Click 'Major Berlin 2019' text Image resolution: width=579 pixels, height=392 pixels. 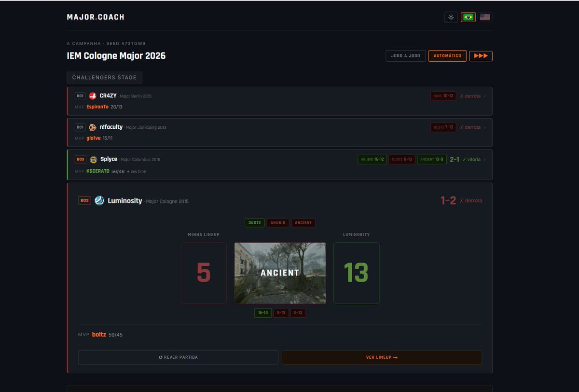(x=136, y=96)
